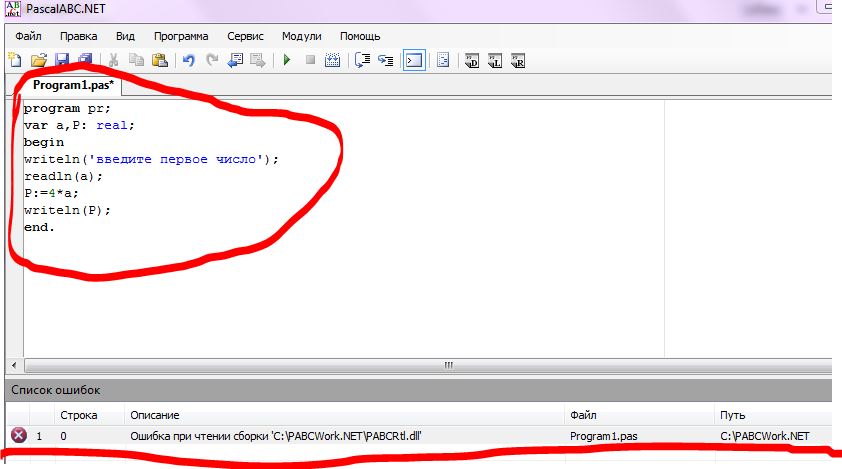
Task: Click the Paste clipboard icon
Action: 159,60
